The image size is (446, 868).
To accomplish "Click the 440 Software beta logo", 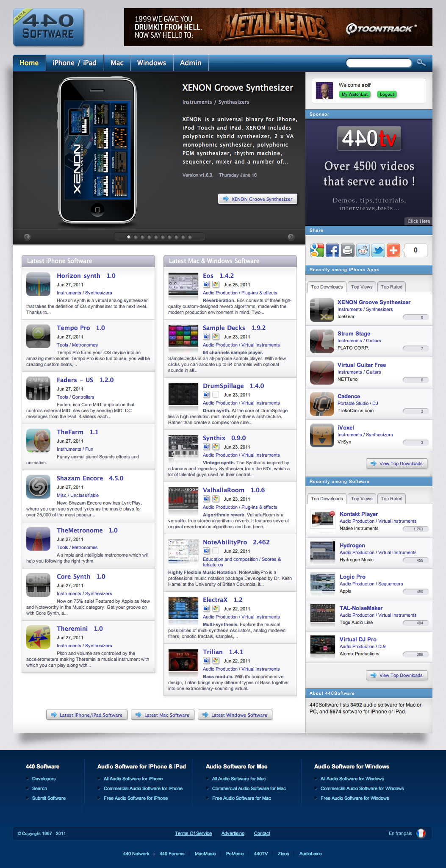I will point(48,27).
